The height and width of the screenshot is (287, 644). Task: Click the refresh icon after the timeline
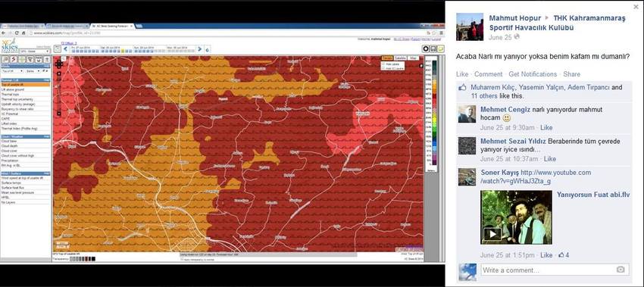(x=208, y=50)
